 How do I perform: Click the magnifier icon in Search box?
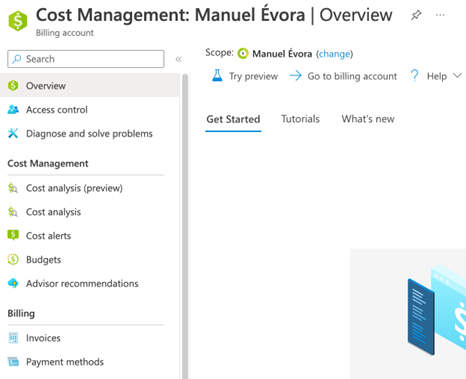click(16, 59)
